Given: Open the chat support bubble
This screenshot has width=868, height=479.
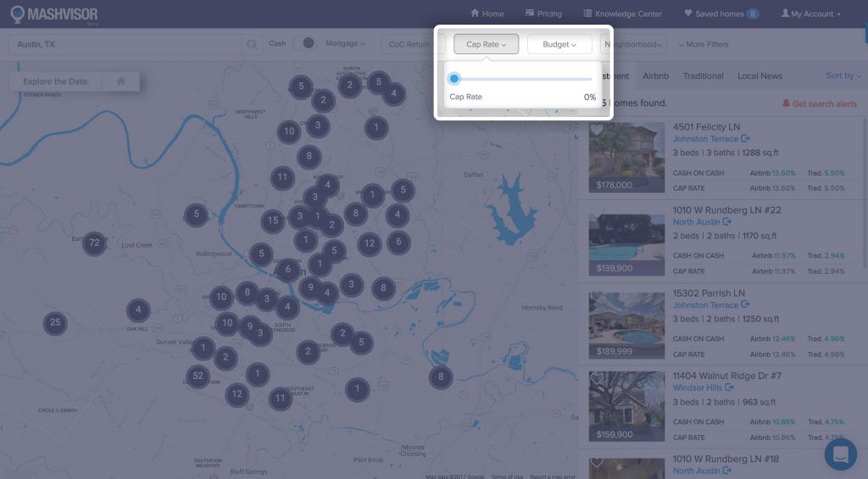Looking at the screenshot, I should point(840,454).
